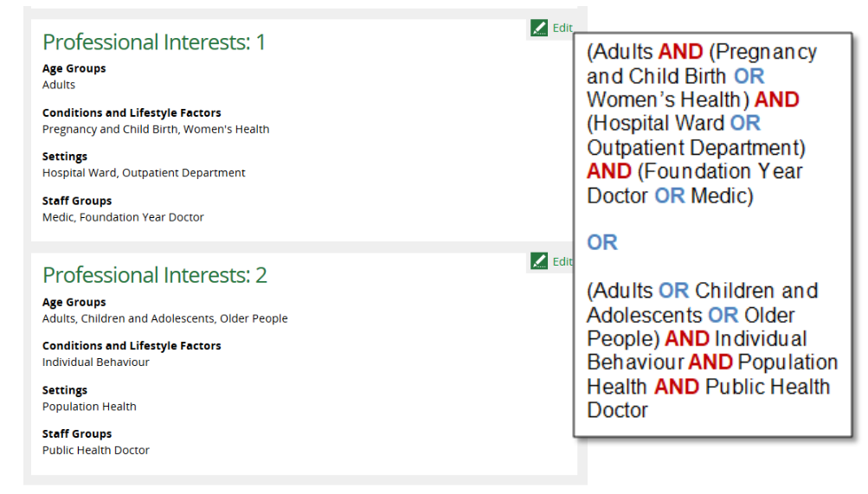Click "Hospital Ward, Outpatient Department" settings value
868x494 pixels.
click(144, 173)
